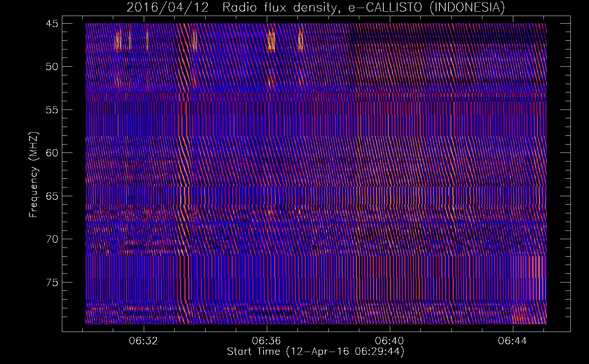Click the 70 frequency tick label
Viewport: 589px width, 364px height.
tap(52, 239)
